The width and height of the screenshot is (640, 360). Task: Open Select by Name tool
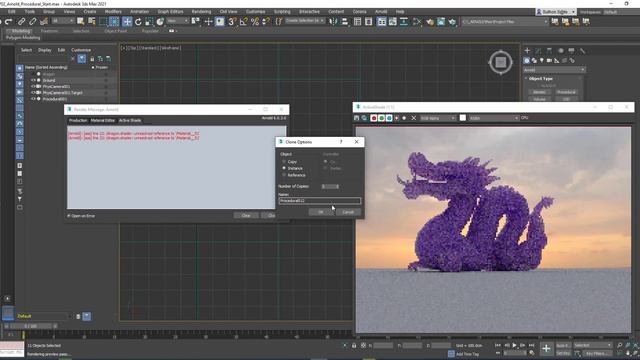91,22
